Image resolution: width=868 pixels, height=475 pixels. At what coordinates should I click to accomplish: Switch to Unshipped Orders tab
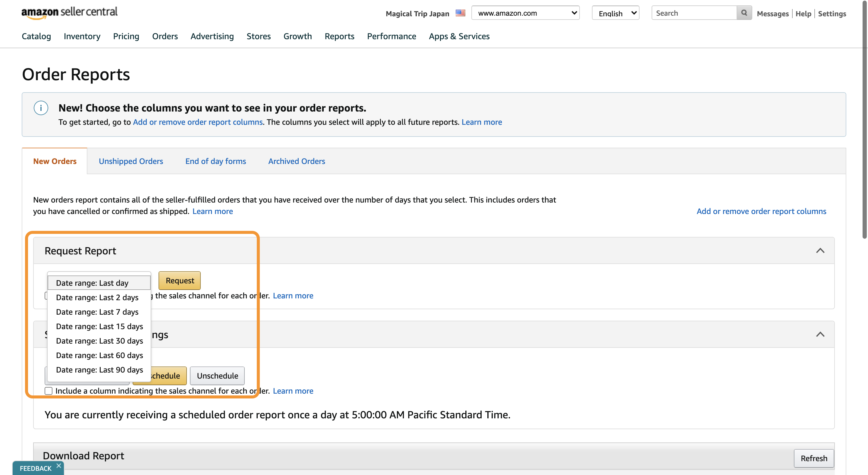131,161
